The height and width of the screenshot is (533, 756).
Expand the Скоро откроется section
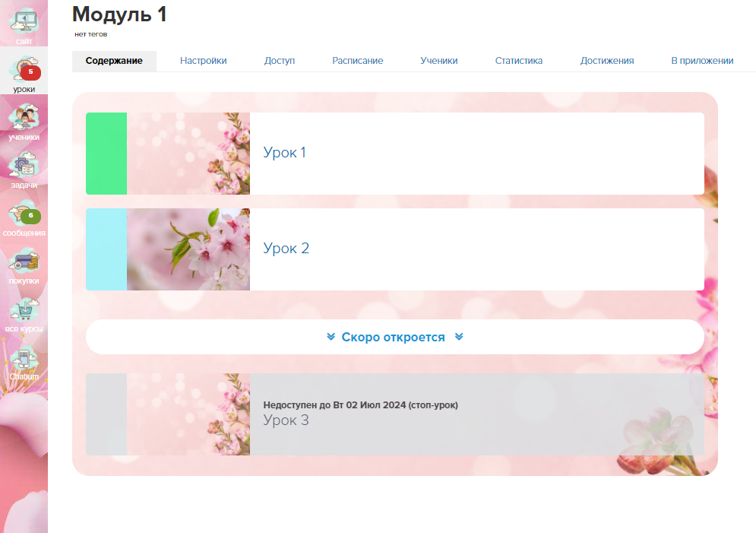(394, 337)
